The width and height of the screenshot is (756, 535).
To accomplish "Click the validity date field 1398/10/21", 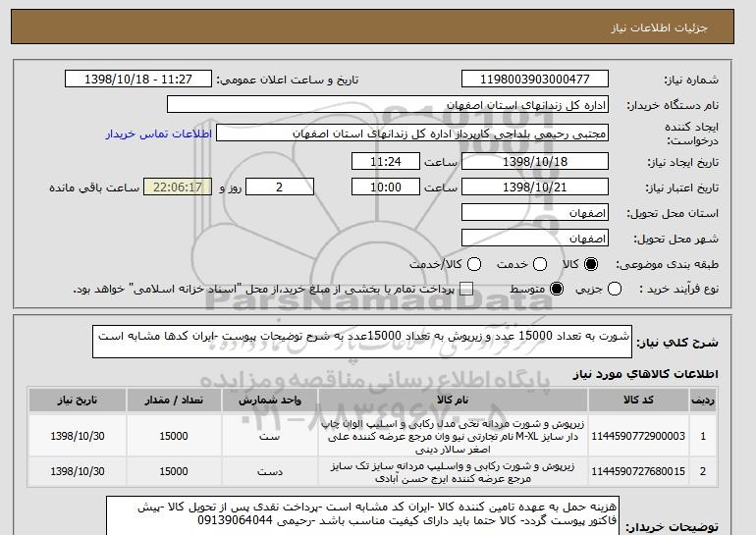I will click(535, 187).
